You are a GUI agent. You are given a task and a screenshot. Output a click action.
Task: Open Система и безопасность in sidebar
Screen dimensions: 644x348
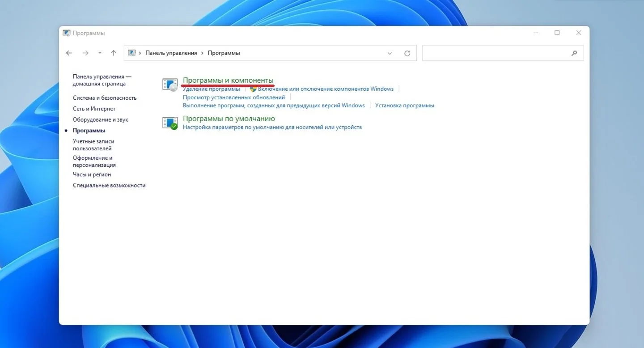(x=105, y=98)
